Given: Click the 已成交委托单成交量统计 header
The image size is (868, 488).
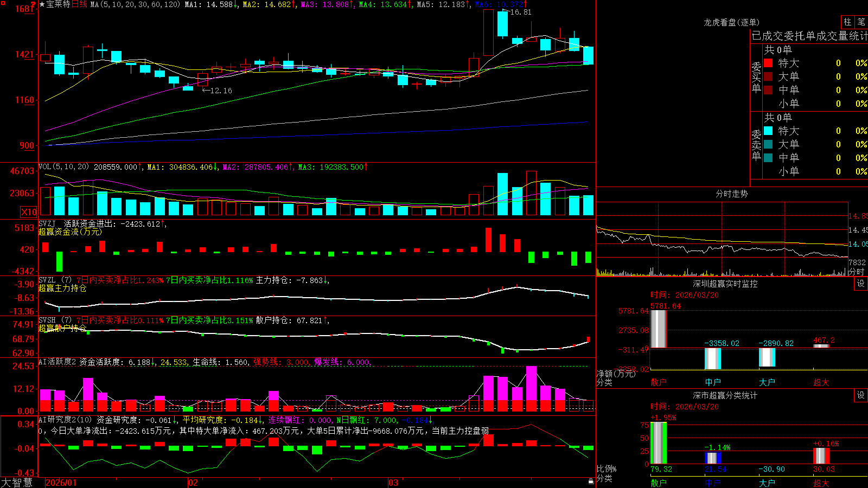Looking at the screenshot, I should coord(809,36).
